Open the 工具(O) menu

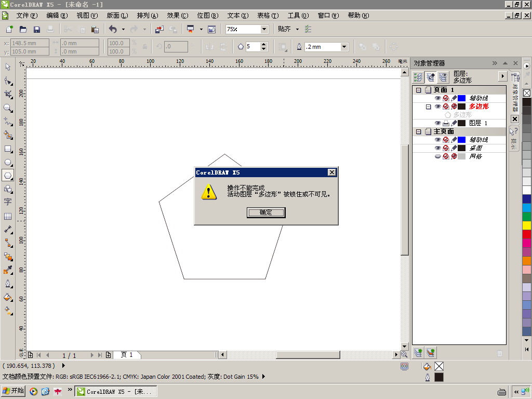coord(298,15)
